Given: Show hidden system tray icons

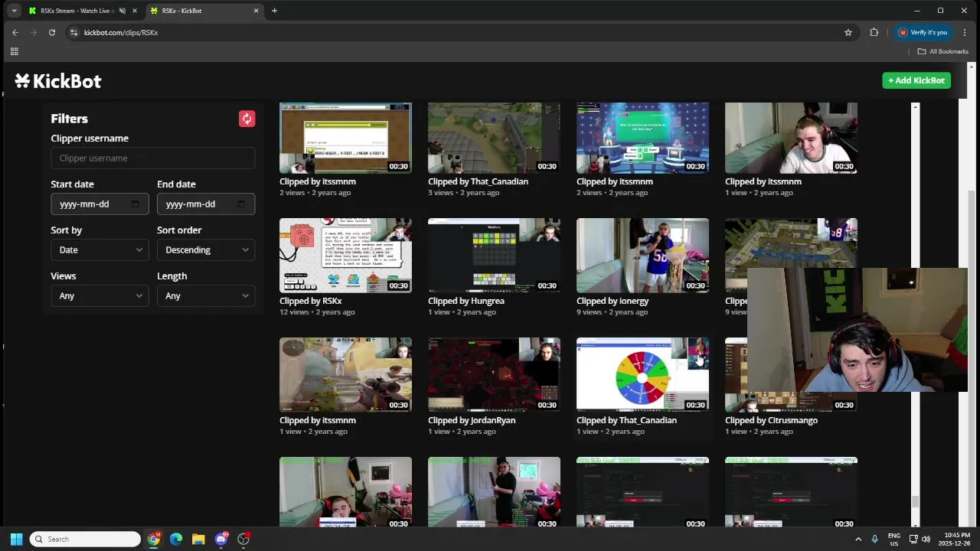Looking at the screenshot, I should pyautogui.click(x=858, y=539).
